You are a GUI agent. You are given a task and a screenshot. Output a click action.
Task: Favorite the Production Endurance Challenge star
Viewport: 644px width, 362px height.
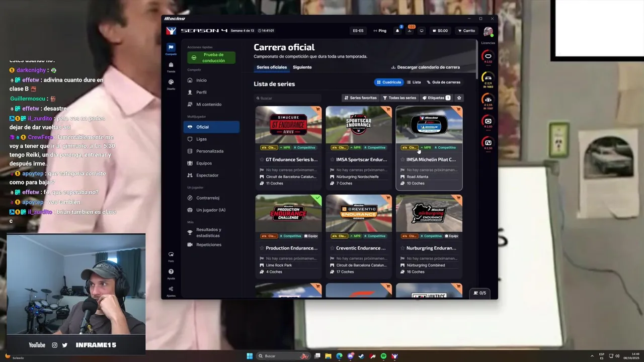pyautogui.click(x=262, y=248)
